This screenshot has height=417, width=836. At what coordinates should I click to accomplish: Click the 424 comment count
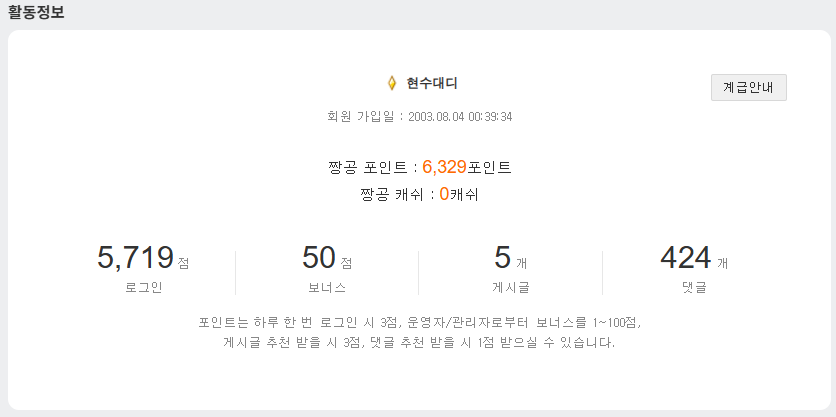tap(685, 258)
